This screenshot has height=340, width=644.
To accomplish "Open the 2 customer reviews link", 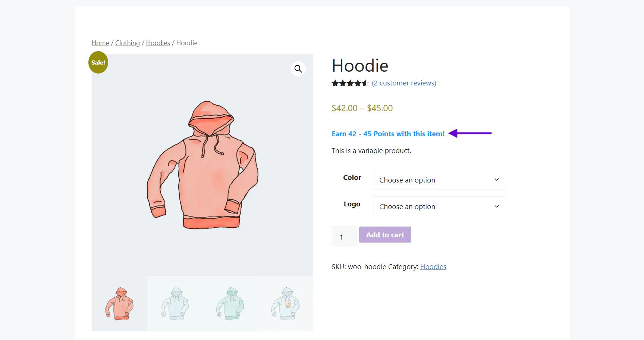I will coord(404,83).
